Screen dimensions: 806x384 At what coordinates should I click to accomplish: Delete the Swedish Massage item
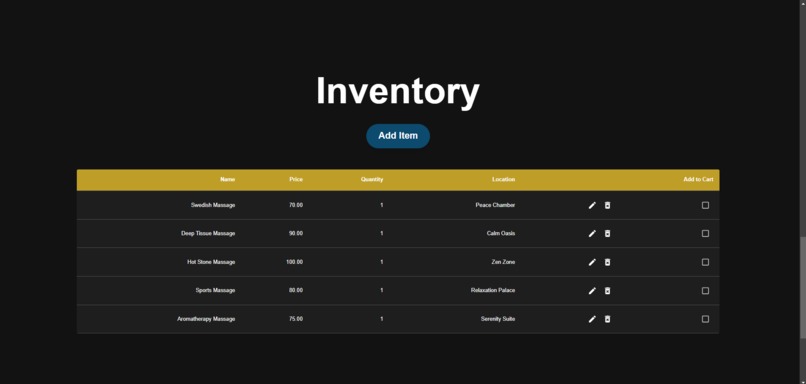click(608, 206)
